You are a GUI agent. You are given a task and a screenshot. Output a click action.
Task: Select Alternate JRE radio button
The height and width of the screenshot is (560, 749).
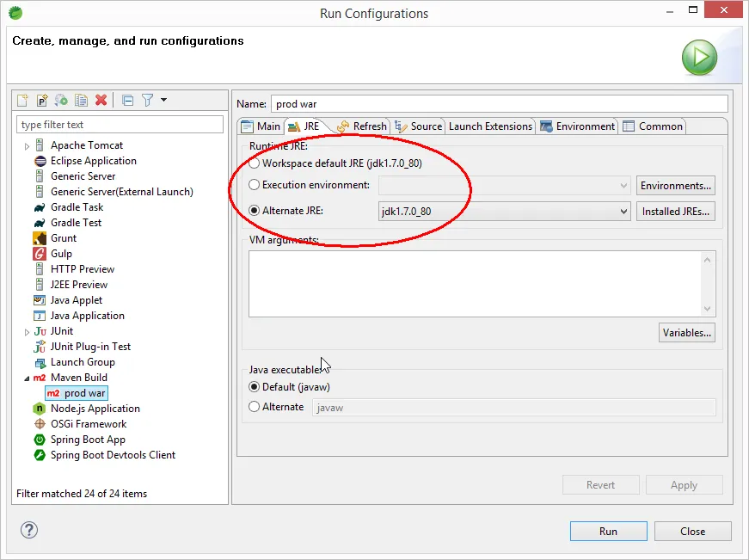coord(255,211)
